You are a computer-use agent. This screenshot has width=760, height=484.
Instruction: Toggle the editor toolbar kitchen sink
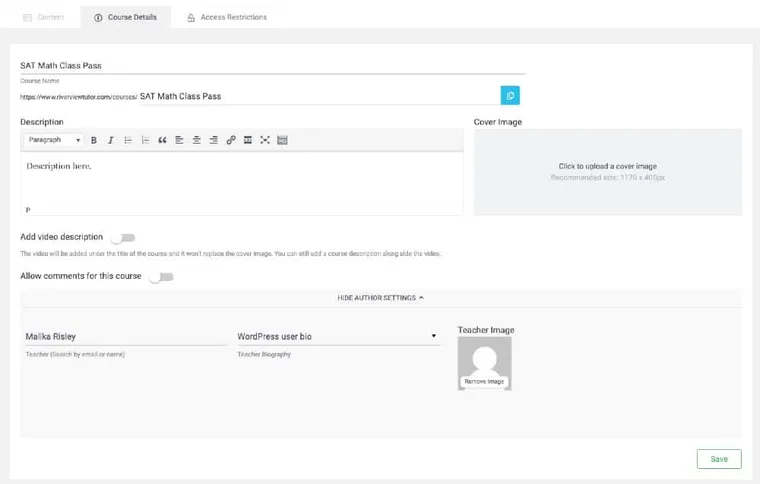tap(282, 140)
